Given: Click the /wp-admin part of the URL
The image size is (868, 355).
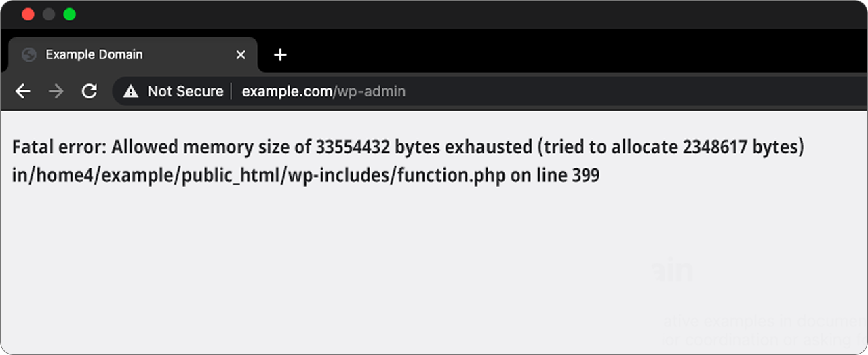Looking at the screenshot, I should (369, 91).
